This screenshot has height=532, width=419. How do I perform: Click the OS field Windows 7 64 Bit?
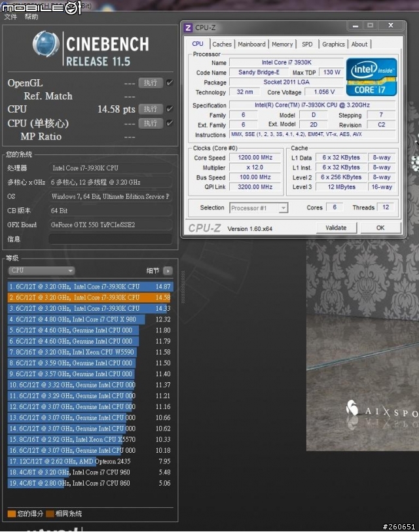[x=110, y=196]
